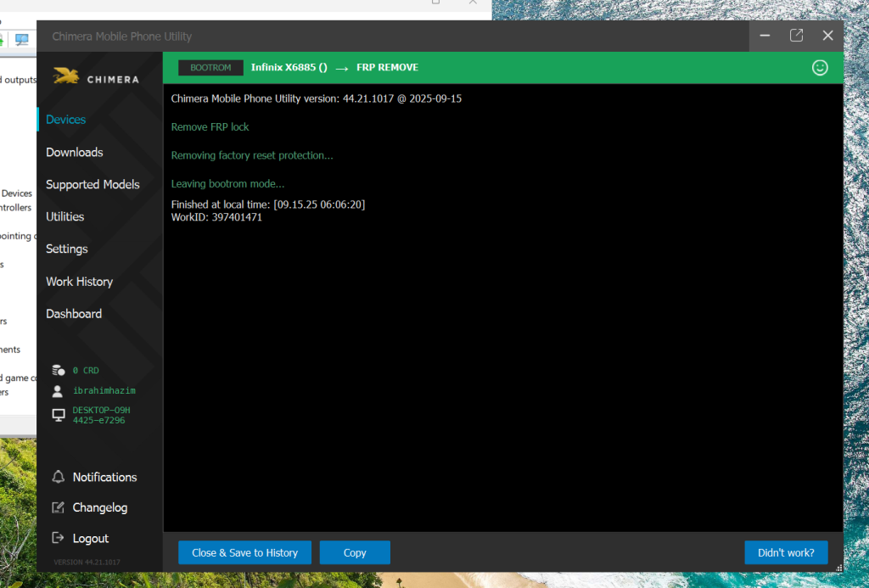Click the DESKTOP-09H 4425-e7296 machine name
Viewport: 869px width, 588px height.
coord(102,415)
